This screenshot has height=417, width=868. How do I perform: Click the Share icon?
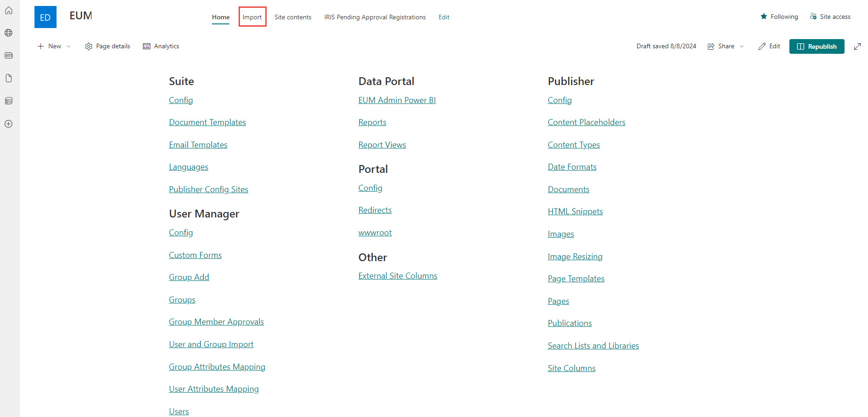click(x=711, y=46)
